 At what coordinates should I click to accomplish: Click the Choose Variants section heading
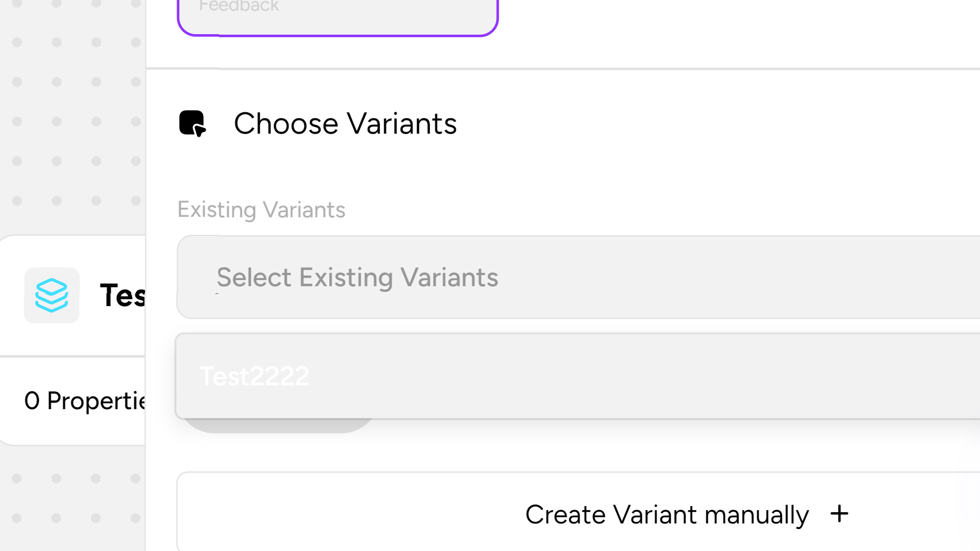(x=345, y=123)
